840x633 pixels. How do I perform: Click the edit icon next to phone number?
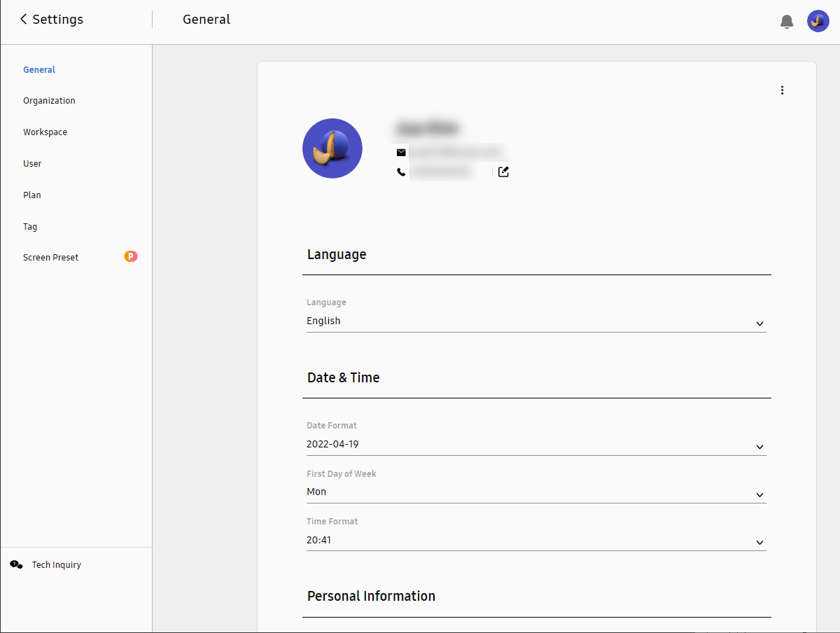click(503, 171)
